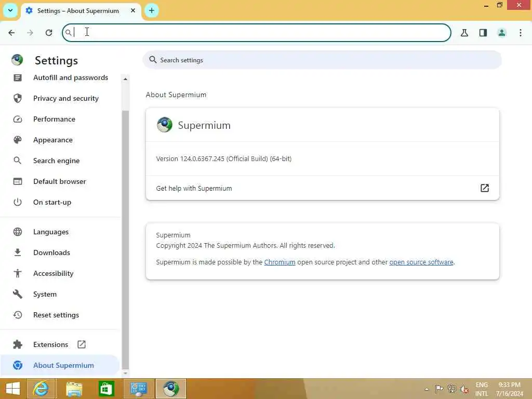
Task: Click the Privacy and security shield icon
Action: pyautogui.click(x=18, y=98)
